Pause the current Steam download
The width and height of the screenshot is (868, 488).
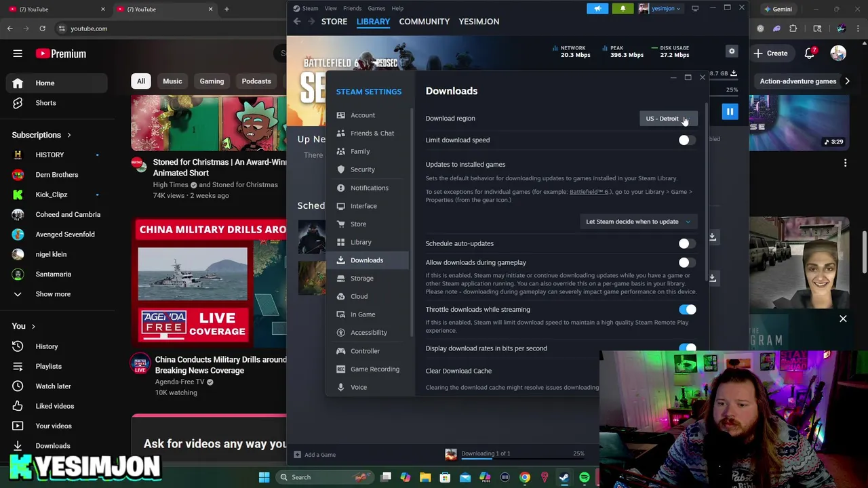click(730, 111)
